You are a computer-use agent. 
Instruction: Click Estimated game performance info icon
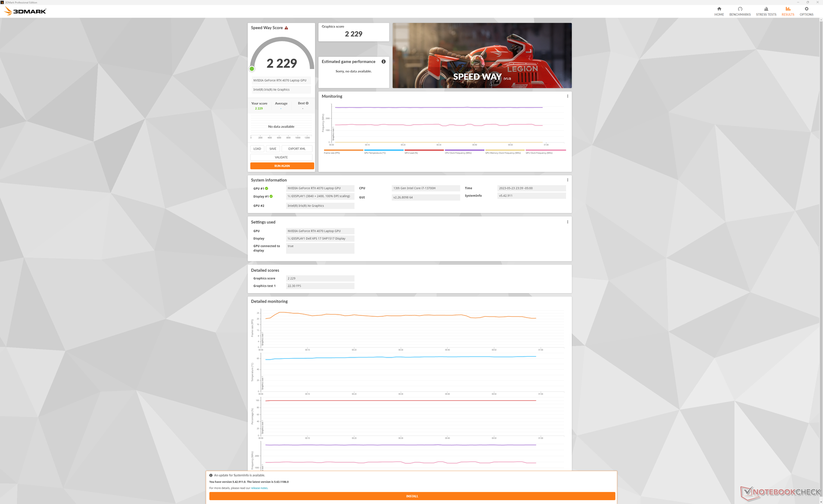pos(383,62)
